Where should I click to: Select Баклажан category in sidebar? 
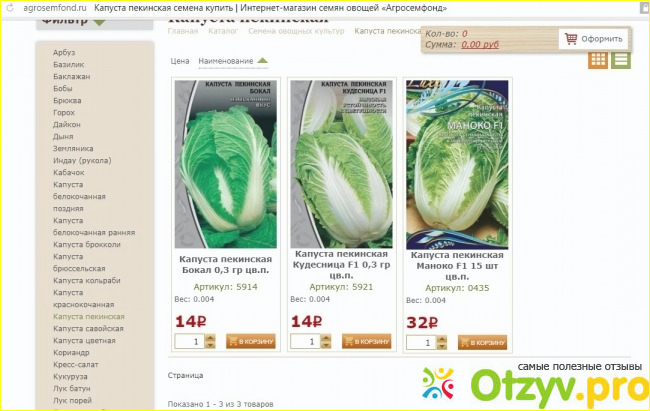point(71,77)
